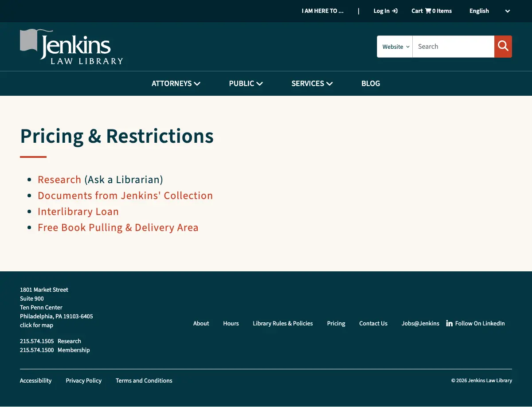The width and height of the screenshot is (532, 407).
Task: Click the © 2026 Jenkins Law Library text
Action: [481, 380]
